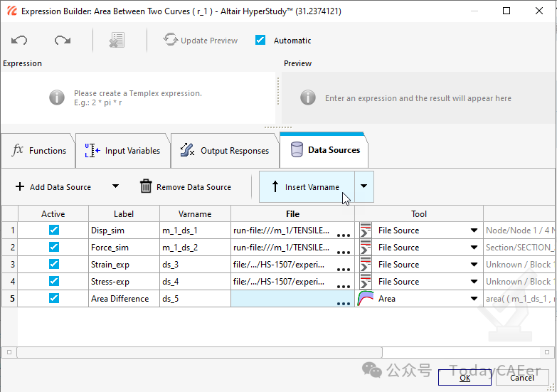Open file browser ellipsis for Disp_sim
Viewport: 557px width, 392px height.
[344, 235]
